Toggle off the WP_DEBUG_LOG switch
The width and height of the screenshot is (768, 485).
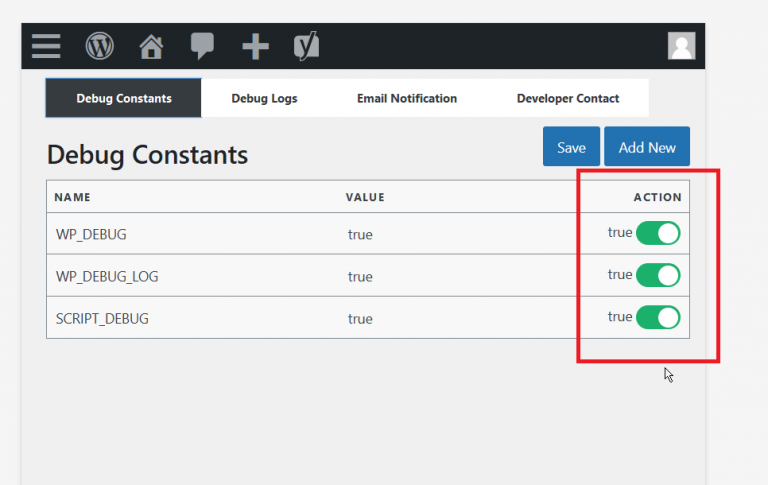[x=658, y=275]
